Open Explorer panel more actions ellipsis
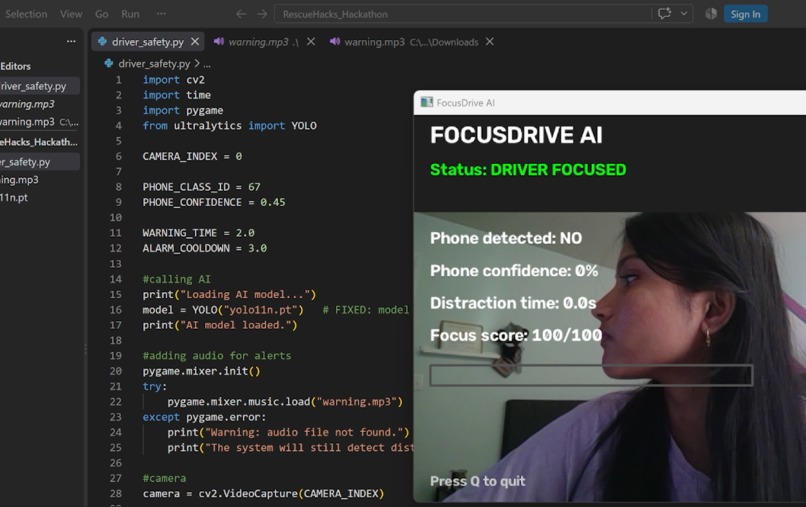The width and height of the screenshot is (806, 507). point(71,41)
